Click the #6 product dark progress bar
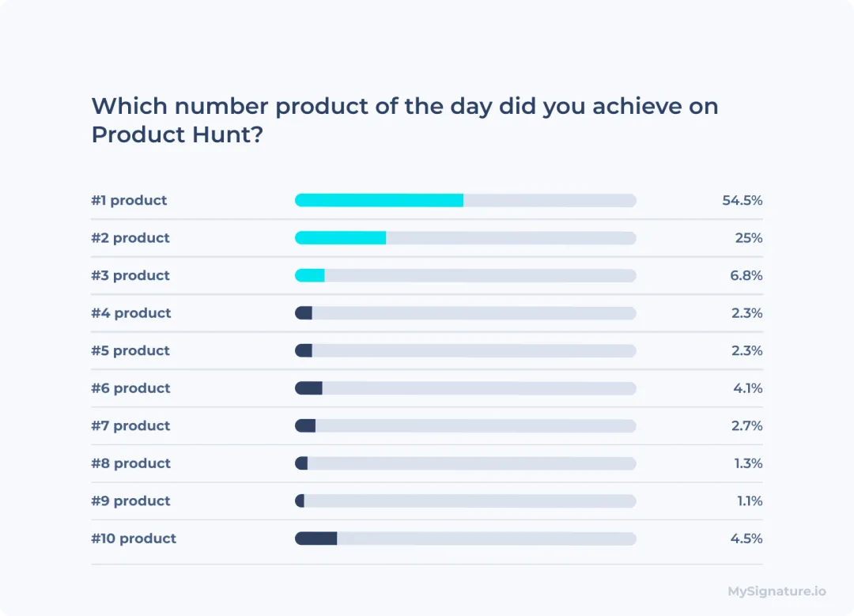Screen dimensions: 854x616 [308, 388]
